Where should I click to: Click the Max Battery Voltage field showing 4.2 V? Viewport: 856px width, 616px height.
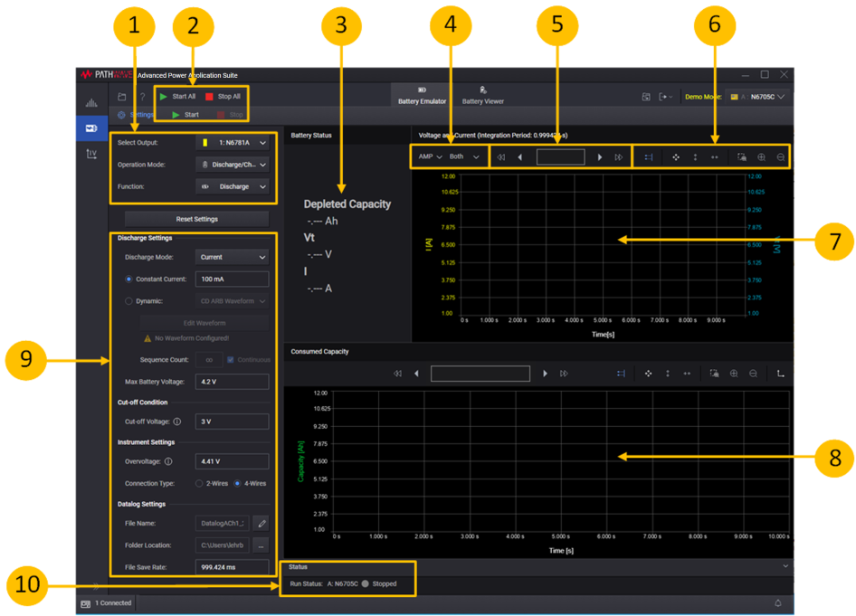click(232, 382)
